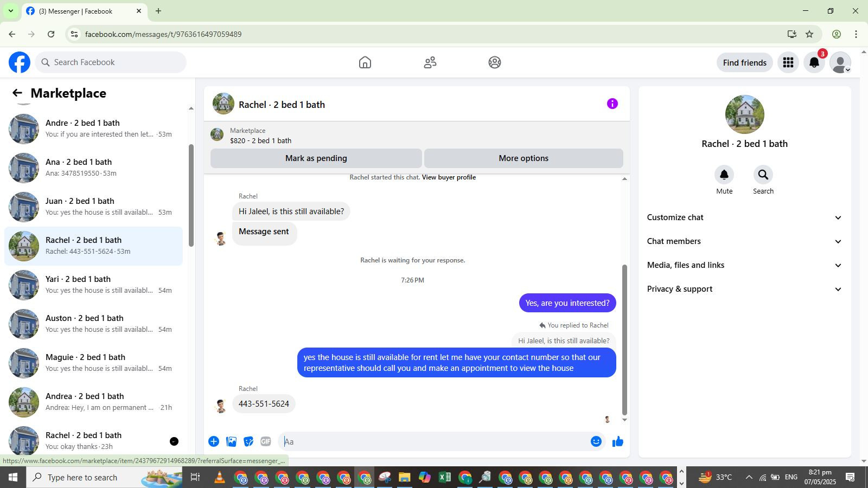
Task: Click Rachel's house profile picture in right panel
Action: (x=745, y=114)
